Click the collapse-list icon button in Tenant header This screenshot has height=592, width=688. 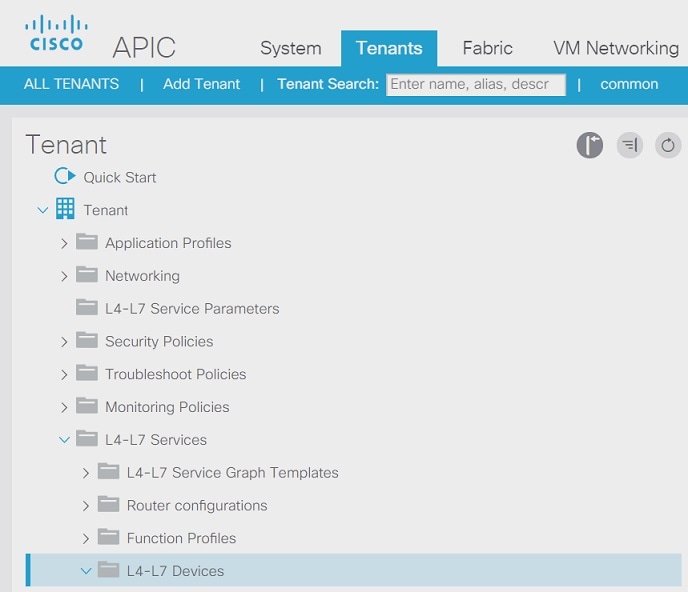pos(630,145)
